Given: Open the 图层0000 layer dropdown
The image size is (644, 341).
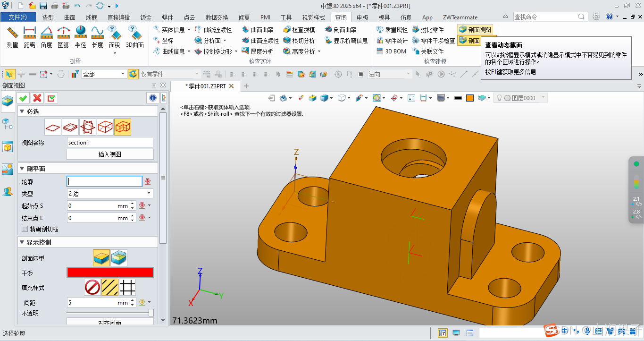Looking at the screenshot, I should [x=520, y=98].
